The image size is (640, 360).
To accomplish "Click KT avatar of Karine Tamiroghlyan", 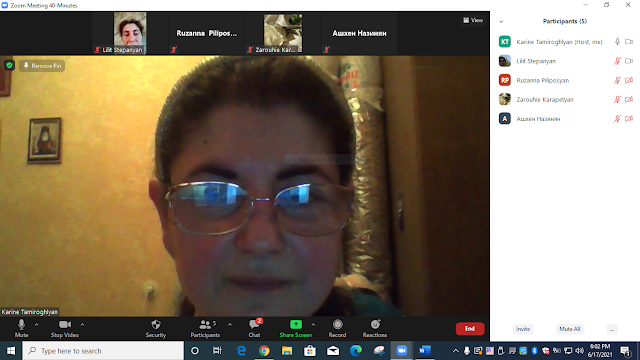I will point(505,42).
